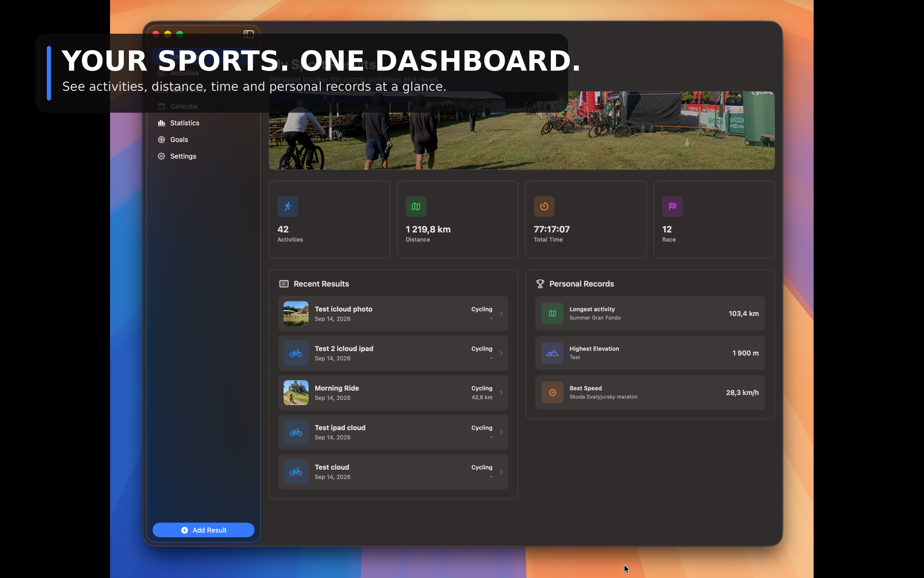Expand Test cloud chevron
Viewport: 924px width, 578px height.
[x=501, y=472]
